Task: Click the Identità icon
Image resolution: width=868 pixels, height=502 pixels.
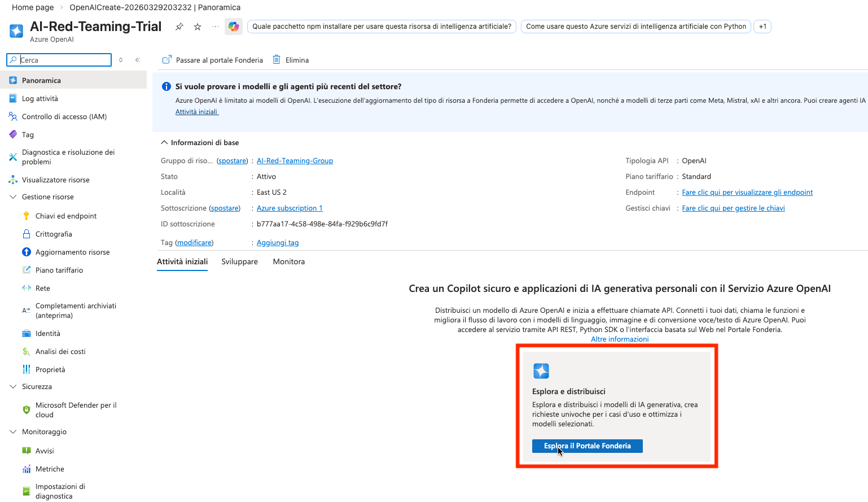Action: click(27, 334)
